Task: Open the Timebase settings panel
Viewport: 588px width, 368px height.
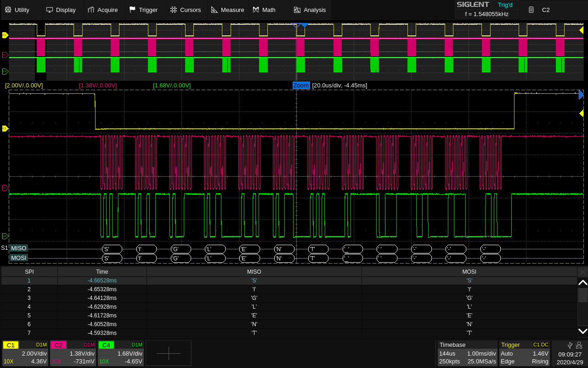Action: (x=467, y=353)
